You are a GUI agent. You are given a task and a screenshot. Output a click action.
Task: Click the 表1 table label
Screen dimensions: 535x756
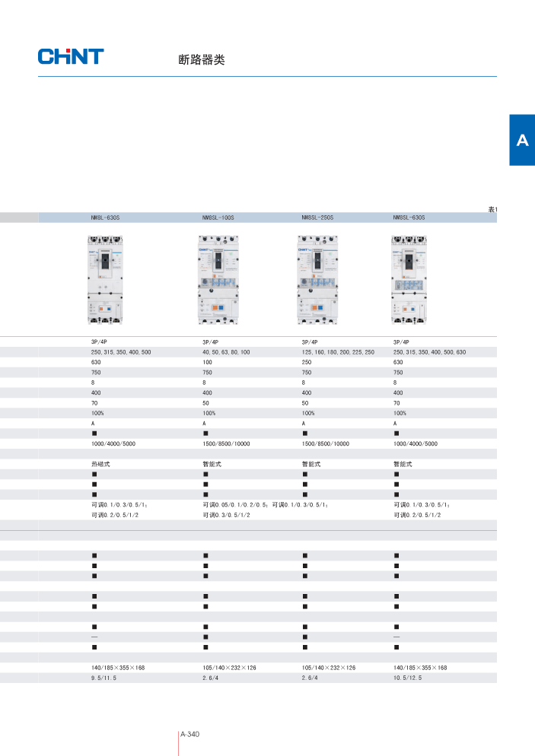coord(492,208)
